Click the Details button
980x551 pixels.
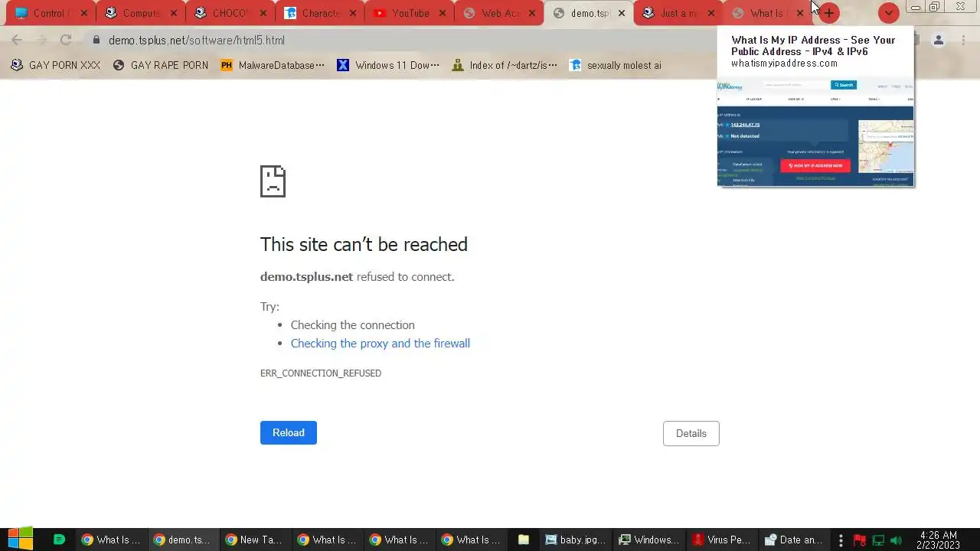click(x=691, y=433)
